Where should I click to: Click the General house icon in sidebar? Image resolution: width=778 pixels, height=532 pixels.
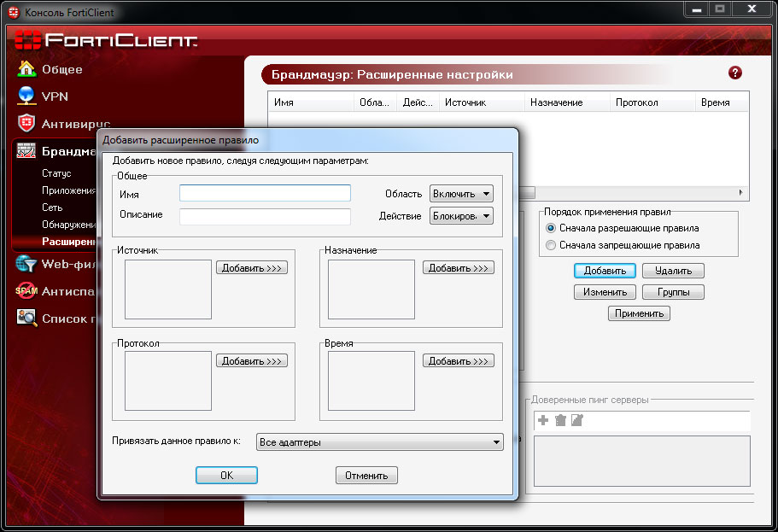point(26,69)
